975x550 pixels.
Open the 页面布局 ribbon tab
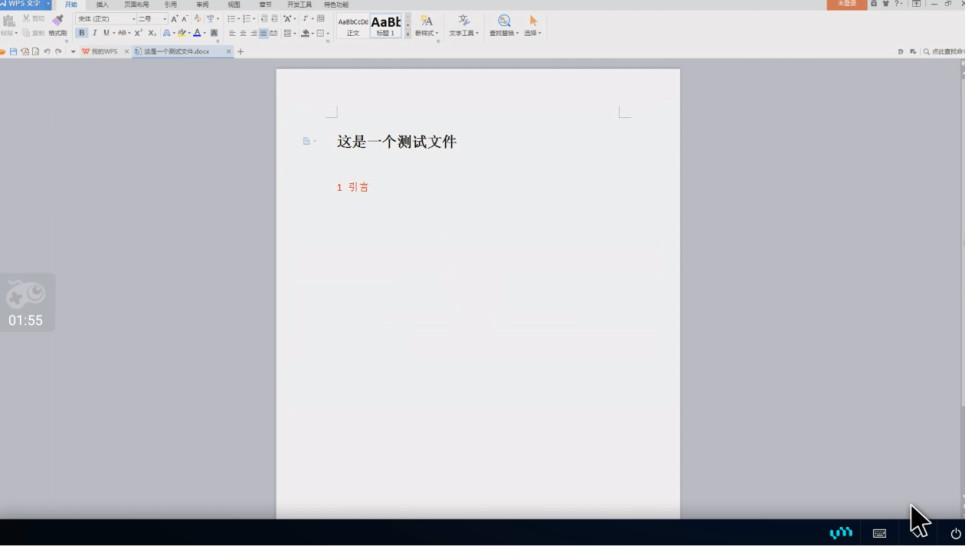point(137,4)
